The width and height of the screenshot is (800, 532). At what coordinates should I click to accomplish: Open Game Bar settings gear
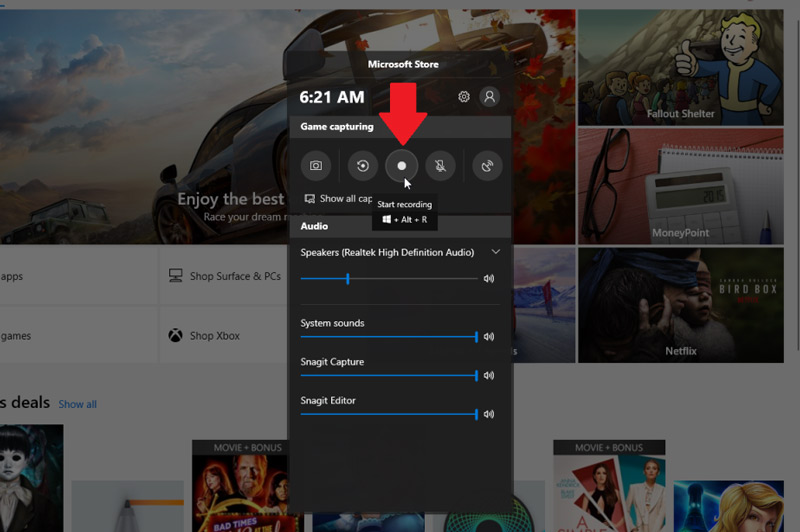464,96
